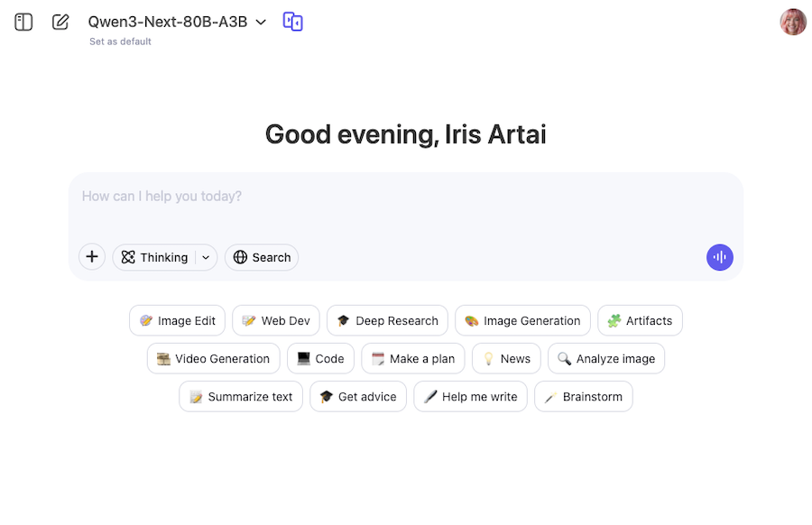The height and width of the screenshot is (525, 812).
Task: Select the Code suggestion chip
Action: click(x=320, y=358)
